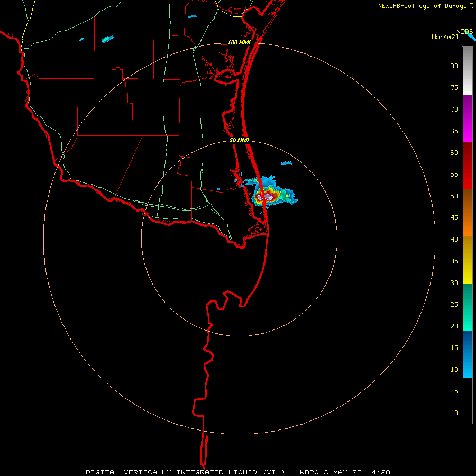476x476 pixels.
Task: Select the green segment of the color scale
Action: 467,307
